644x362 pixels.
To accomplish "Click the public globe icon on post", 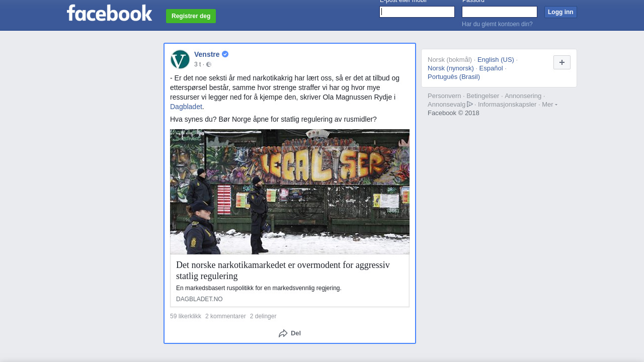I will point(209,64).
